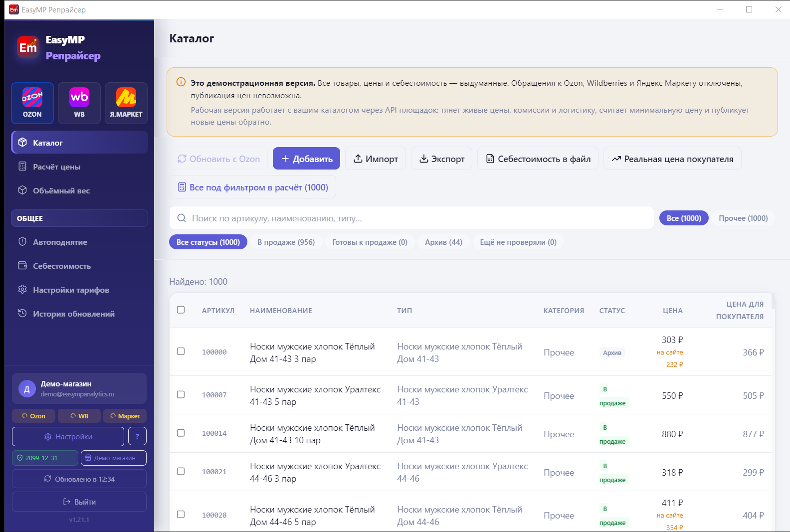Check the row for артикул 100000

coord(181,352)
